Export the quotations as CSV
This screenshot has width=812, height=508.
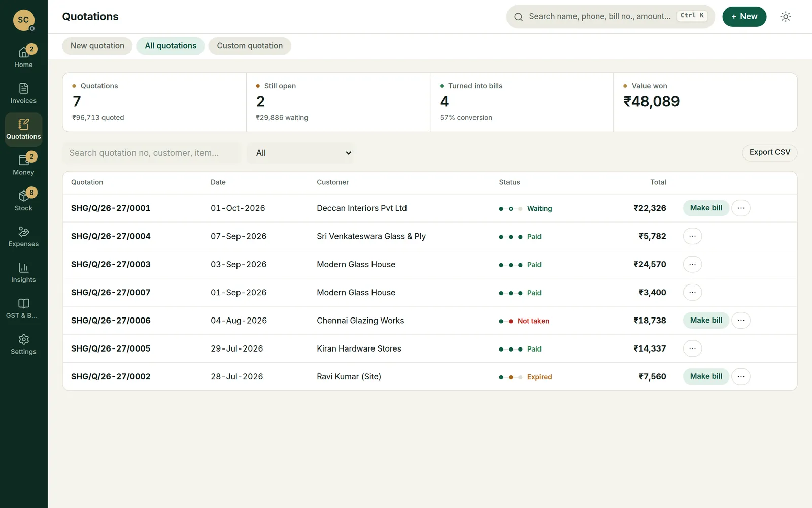[x=769, y=152]
